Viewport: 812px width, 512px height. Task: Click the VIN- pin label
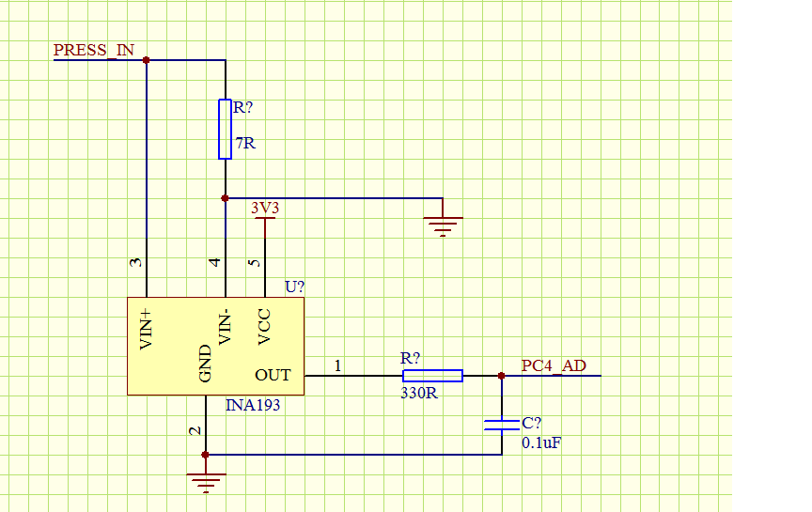225,328
